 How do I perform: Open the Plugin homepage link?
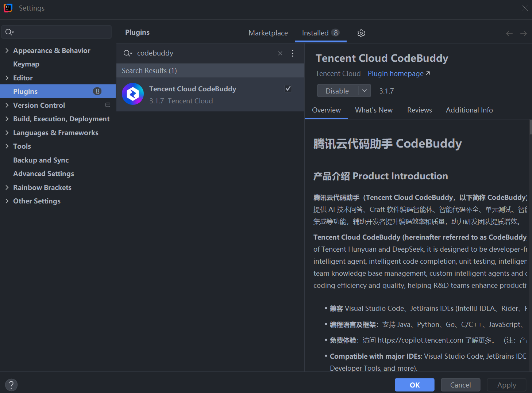(399, 74)
